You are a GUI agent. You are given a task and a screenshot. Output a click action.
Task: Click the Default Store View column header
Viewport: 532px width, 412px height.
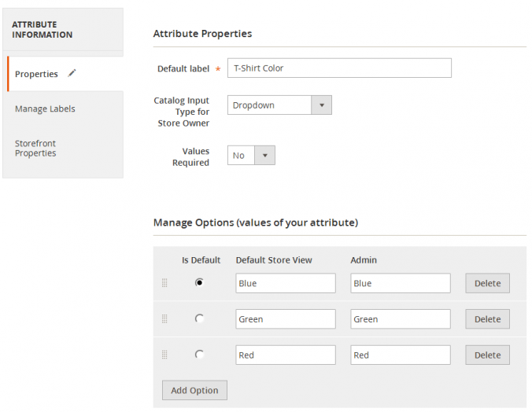click(274, 260)
